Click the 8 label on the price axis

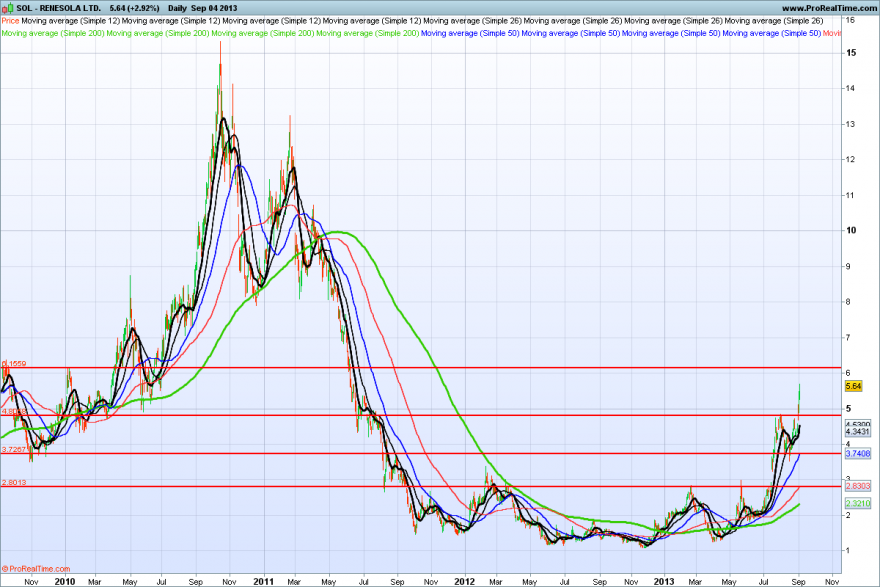click(x=849, y=301)
